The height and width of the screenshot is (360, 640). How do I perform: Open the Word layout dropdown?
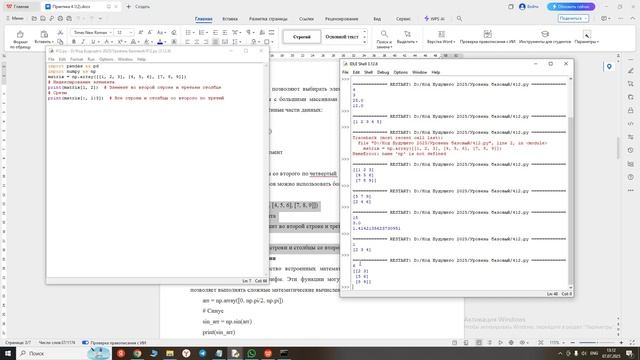[441, 37]
